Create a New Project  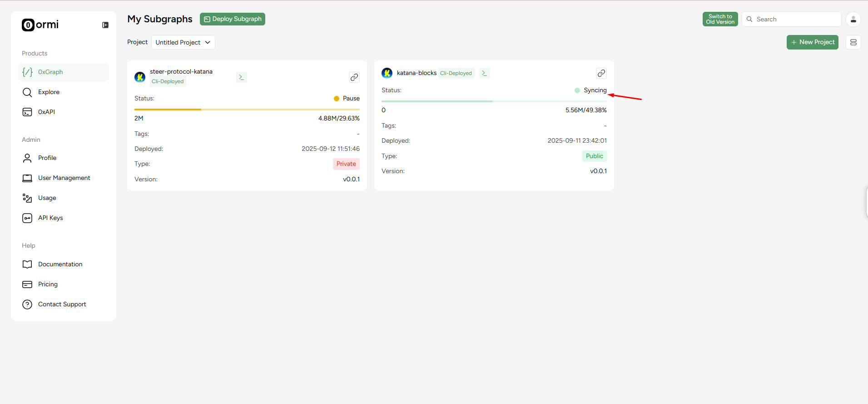tap(813, 42)
